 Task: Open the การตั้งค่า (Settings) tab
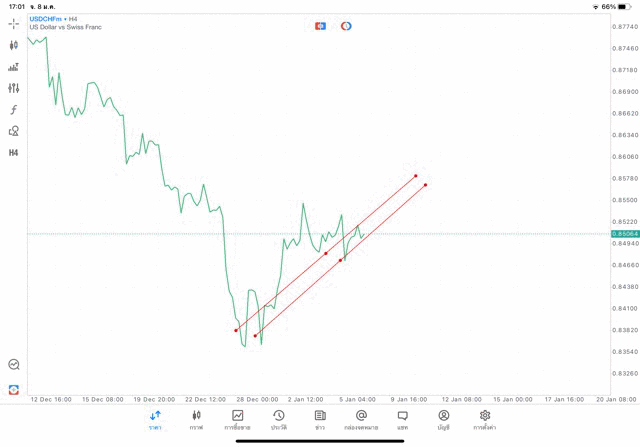485,420
